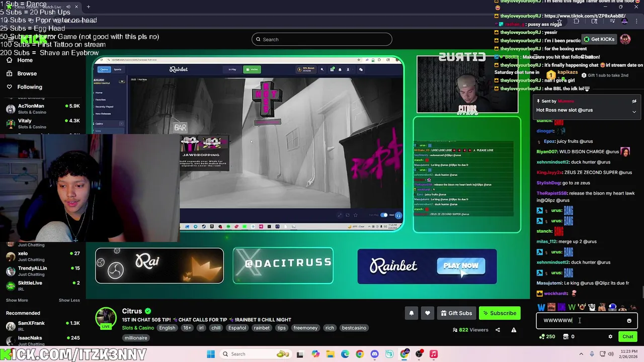The width and height of the screenshot is (644, 362).
Task: Open TrendyALLin's channel in sidebar
Action: 42,271
